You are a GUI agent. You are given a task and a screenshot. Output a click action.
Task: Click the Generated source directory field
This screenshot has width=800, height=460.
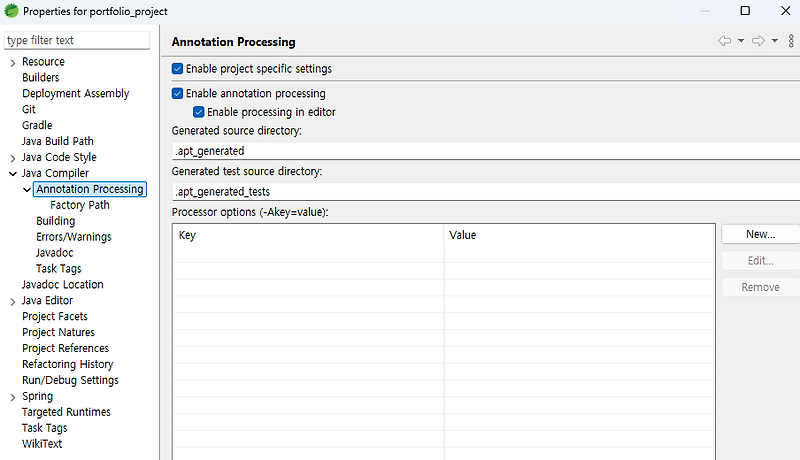485,151
